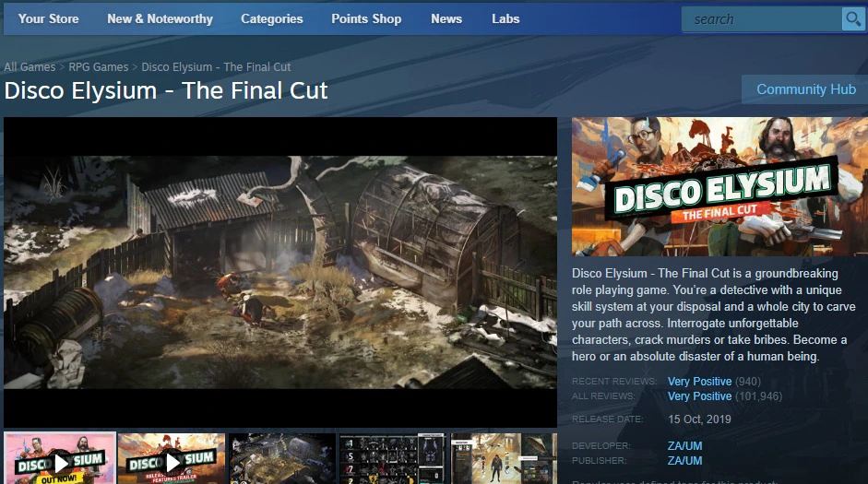Play the pink 'Out Now' trailer thumbnail
Screen dimensions: 868x484
60,458
